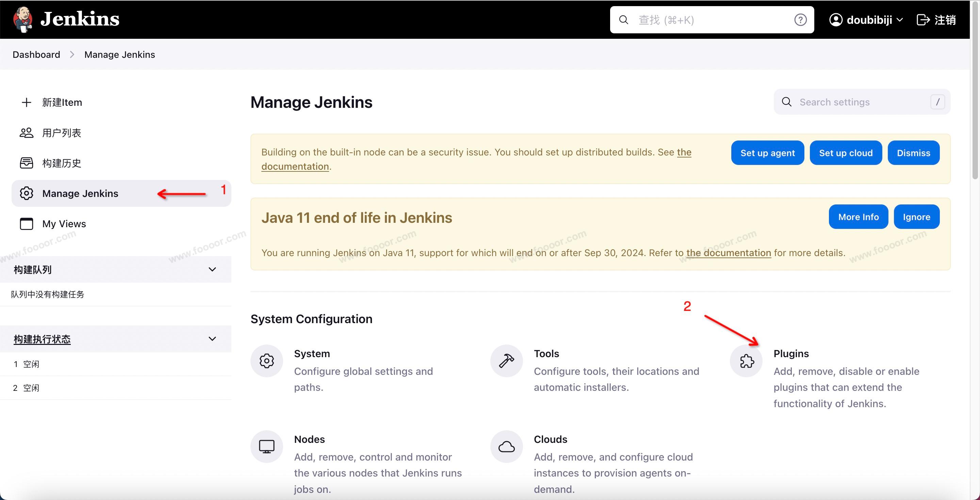Go to Dashboard breadcrumb
980x500 pixels.
click(36, 54)
